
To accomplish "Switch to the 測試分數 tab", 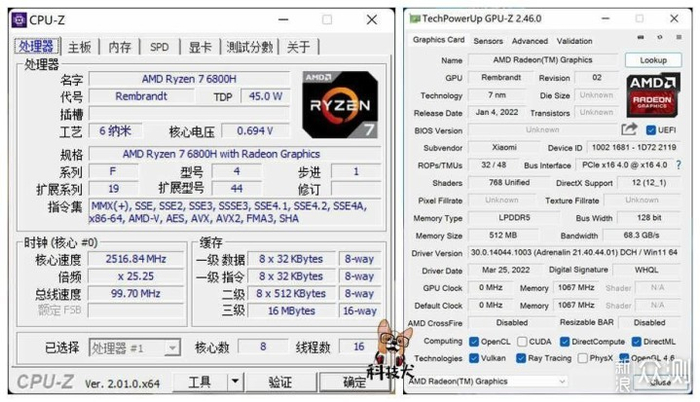I will click(x=250, y=46).
